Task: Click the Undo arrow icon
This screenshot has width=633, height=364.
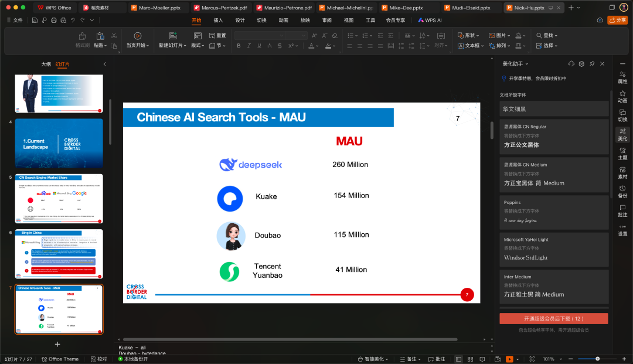Action: (73, 20)
